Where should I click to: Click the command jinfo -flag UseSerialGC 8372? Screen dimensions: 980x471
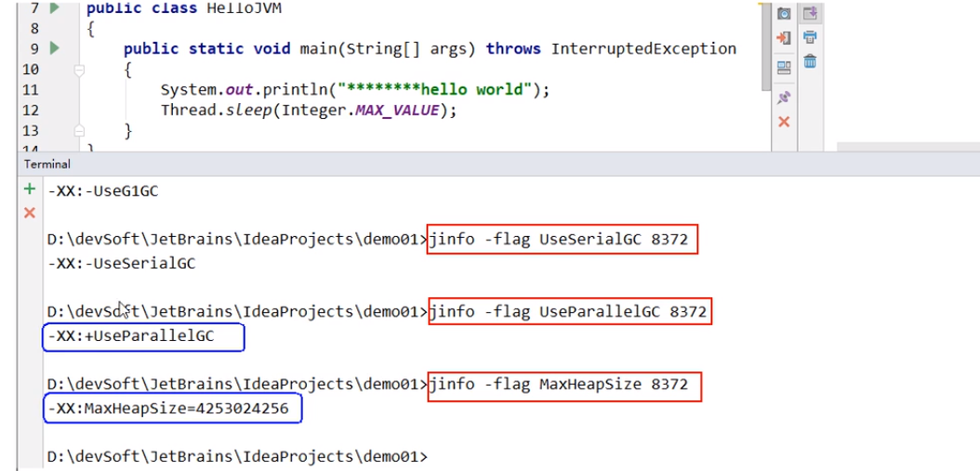click(559, 240)
